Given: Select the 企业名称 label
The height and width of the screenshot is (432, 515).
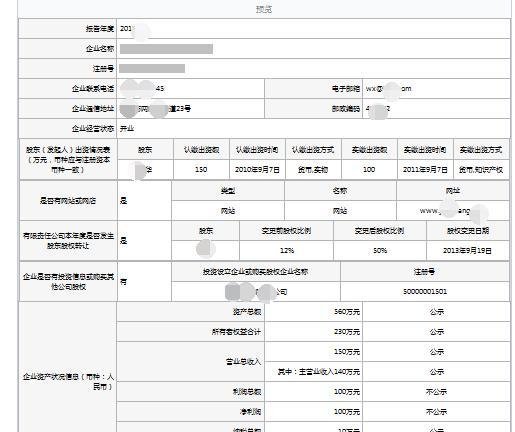Looking at the screenshot, I should pos(100,49).
